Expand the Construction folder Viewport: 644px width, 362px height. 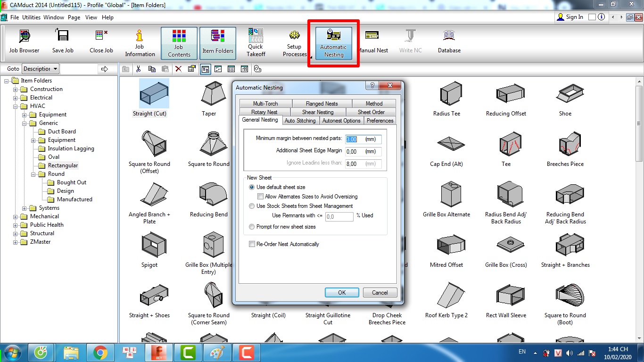16,89
